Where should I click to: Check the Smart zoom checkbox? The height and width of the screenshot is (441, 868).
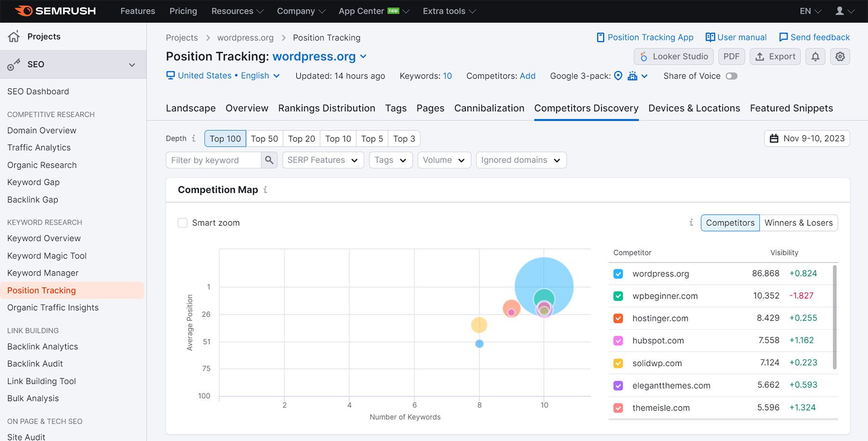[183, 222]
